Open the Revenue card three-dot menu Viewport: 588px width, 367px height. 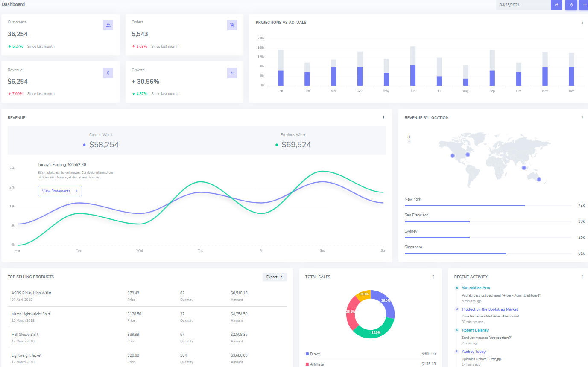coord(383,118)
